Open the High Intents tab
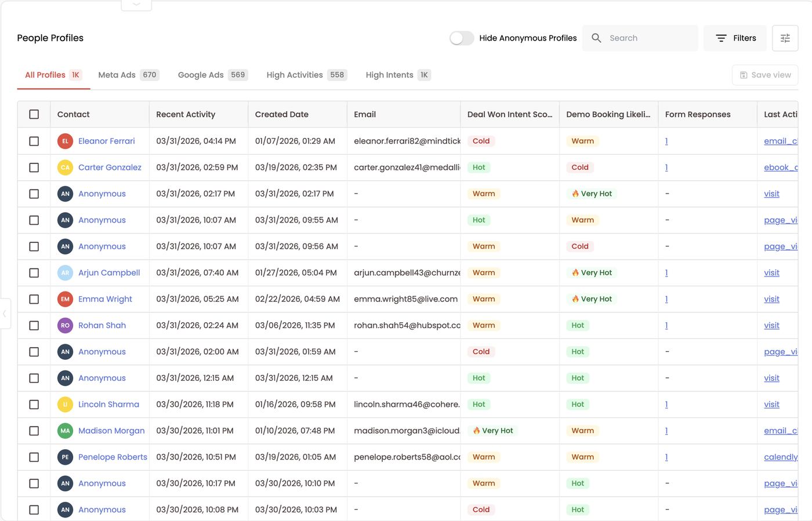812x521 pixels. tap(398, 75)
